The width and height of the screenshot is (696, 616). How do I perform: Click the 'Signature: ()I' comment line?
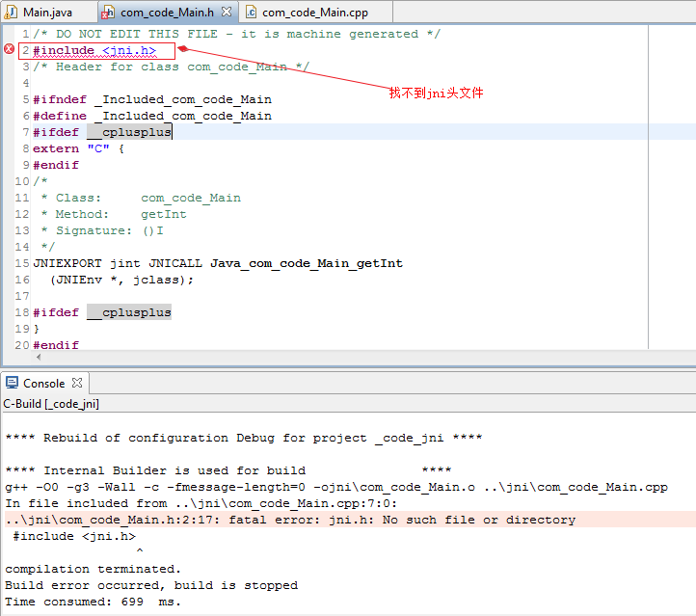(x=102, y=230)
